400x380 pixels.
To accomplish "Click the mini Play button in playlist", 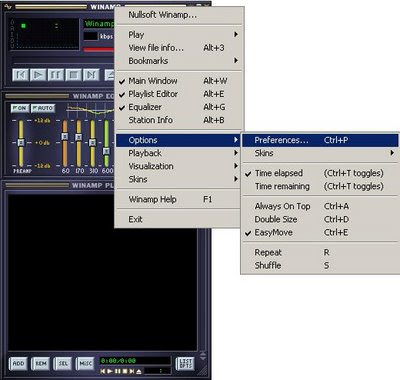I will (x=110, y=371).
